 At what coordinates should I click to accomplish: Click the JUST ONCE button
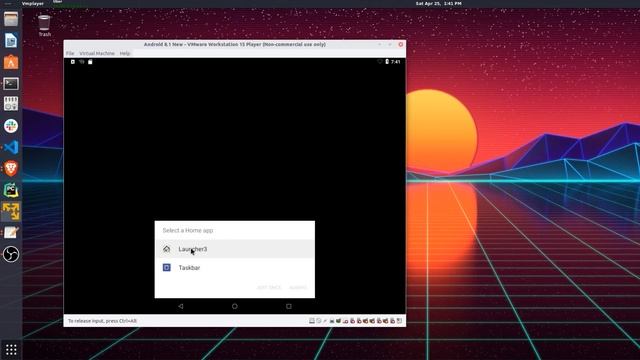point(269,288)
